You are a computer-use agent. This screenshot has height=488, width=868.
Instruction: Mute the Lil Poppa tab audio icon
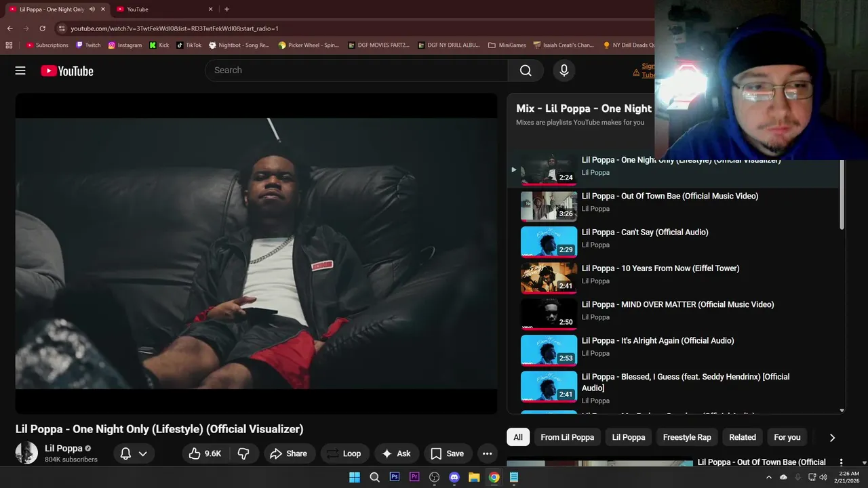pos(92,9)
